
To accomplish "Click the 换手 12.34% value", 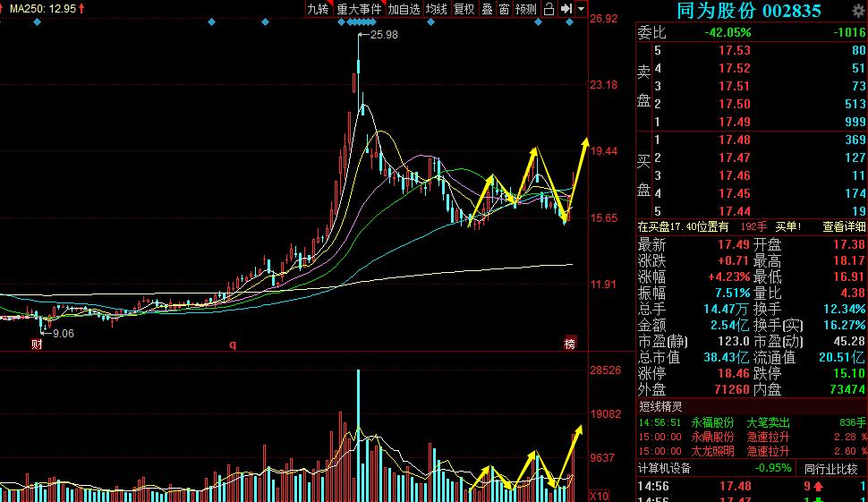I will tap(845, 309).
